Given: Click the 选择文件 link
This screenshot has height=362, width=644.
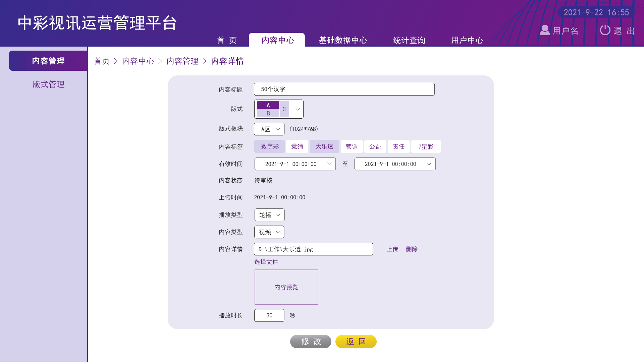Looking at the screenshot, I should (266, 262).
